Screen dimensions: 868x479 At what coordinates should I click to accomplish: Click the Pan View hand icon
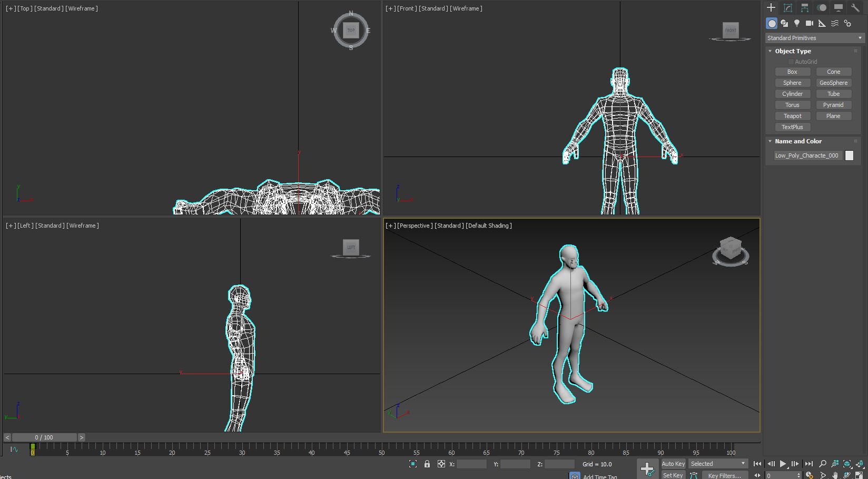(835, 475)
